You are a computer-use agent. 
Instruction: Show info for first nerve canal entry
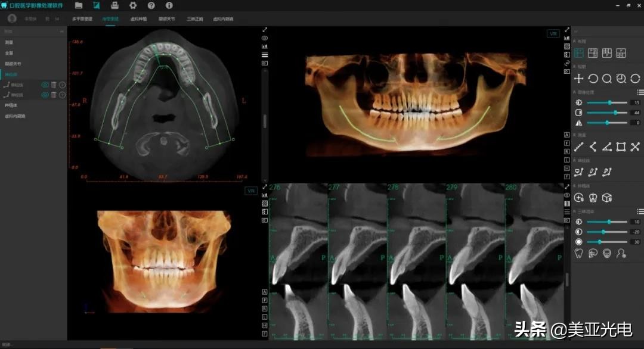[62, 85]
